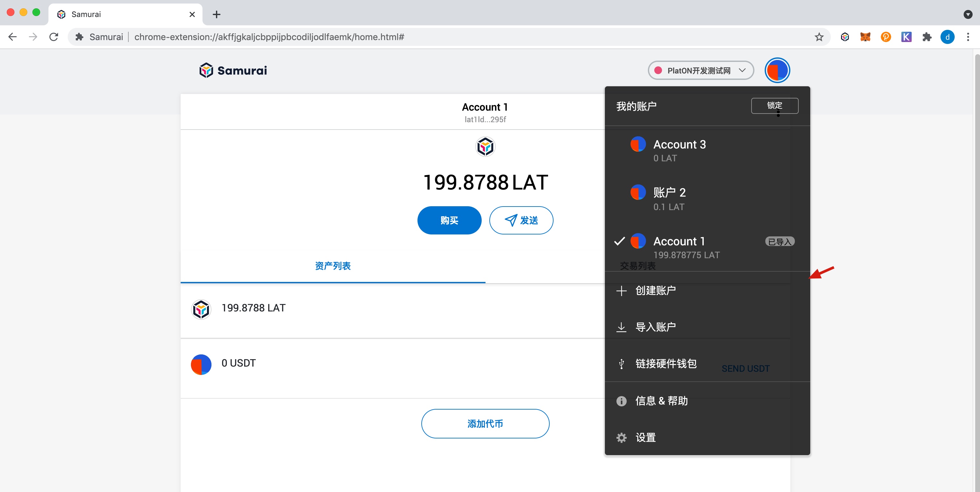Image resolution: width=980 pixels, height=492 pixels.
Task: Toggle the checkmark on Account 1
Action: point(620,242)
